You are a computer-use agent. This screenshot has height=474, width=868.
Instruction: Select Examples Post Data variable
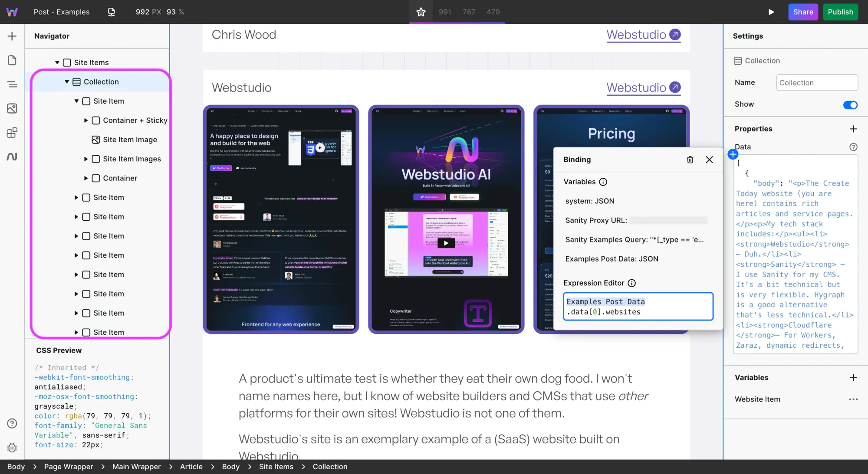click(x=612, y=259)
